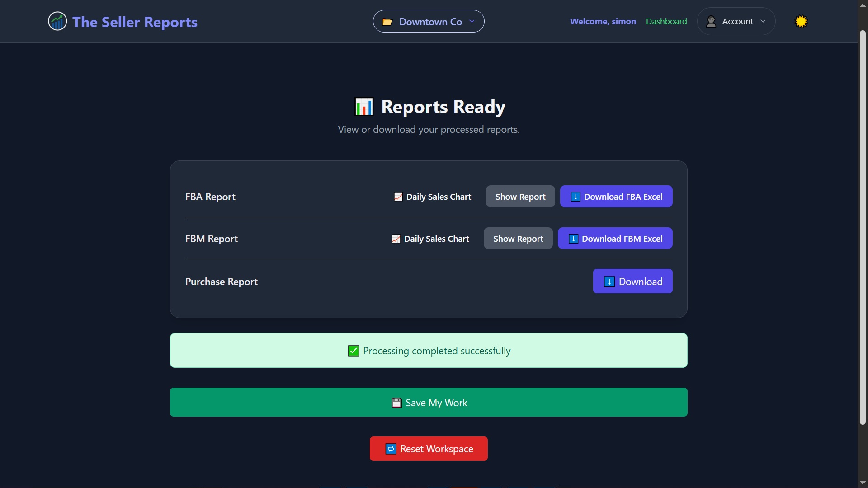868x488 pixels.
Task: Show the FBM report
Action: click(x=518, y=239)
